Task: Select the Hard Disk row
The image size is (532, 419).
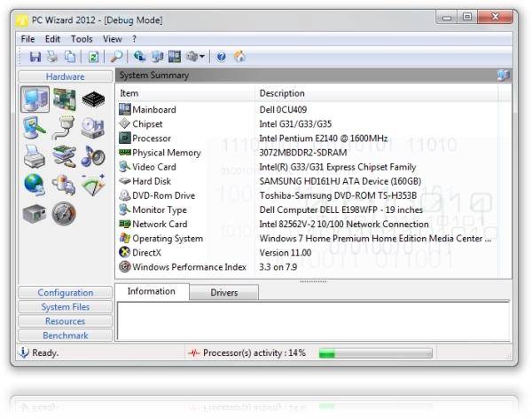Action: pyautogui.click(x=307, y=181)
